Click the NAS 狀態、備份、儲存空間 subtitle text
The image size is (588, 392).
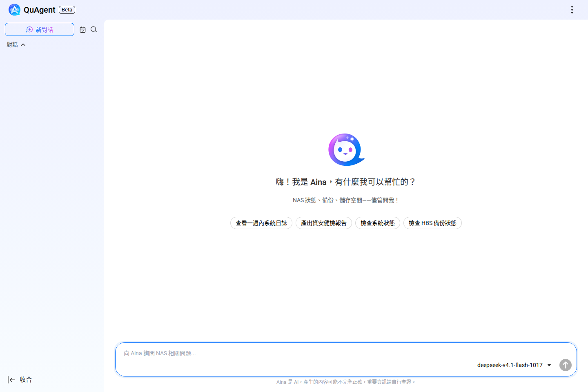[x=346, y=200]
